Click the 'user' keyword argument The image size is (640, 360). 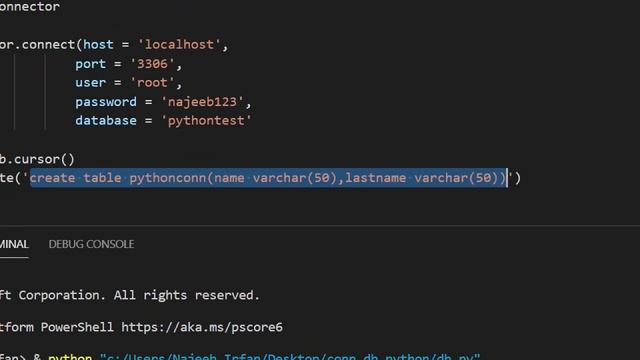pos(90,83)
